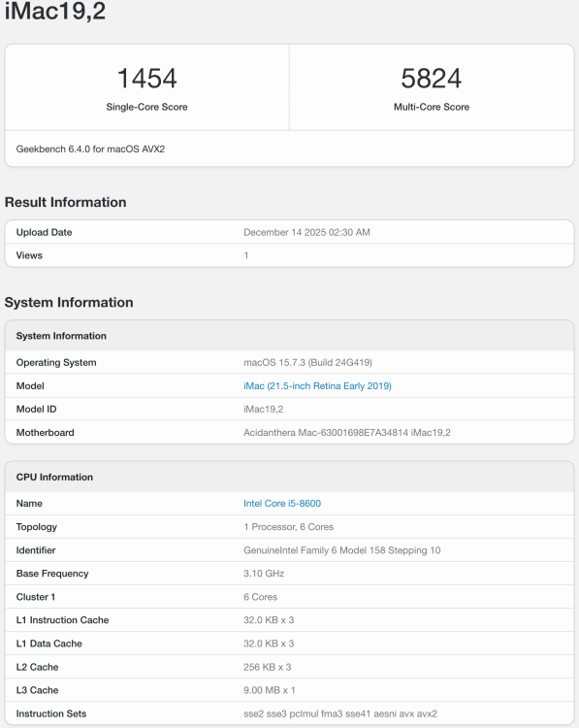This screenshot has width=579, height=728.
Task: Click the 'Instruction Sets' row label
Action: point(51,713)
